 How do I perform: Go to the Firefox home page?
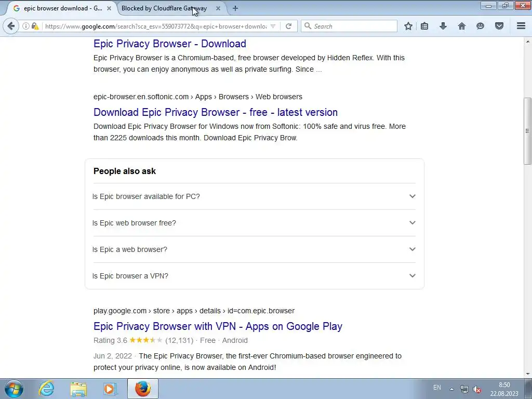click(x=462, y=26)
